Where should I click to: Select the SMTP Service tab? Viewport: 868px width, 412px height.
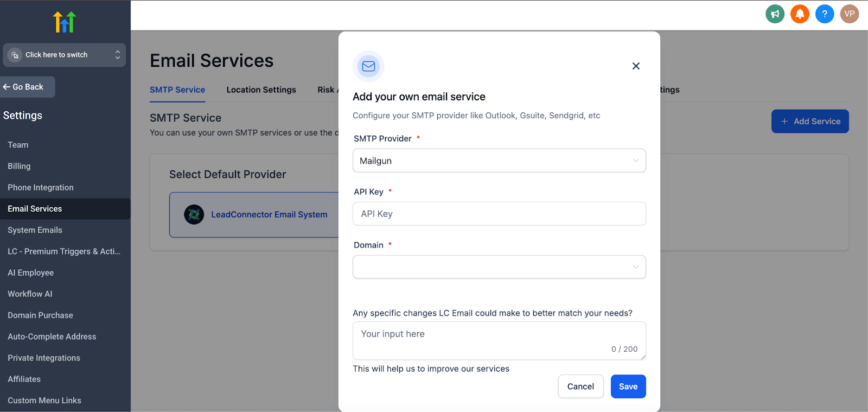pyautogui.click(x=177, y=90)
